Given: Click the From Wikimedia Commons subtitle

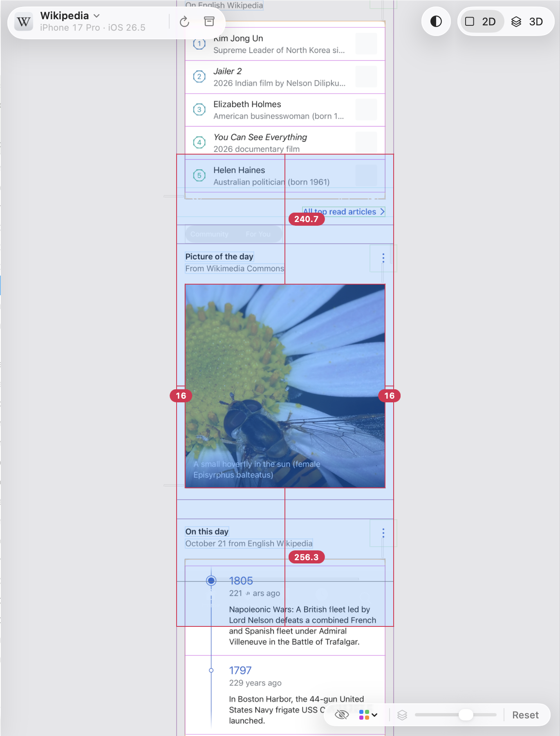Looking at the screenshot, I should 235,269.
